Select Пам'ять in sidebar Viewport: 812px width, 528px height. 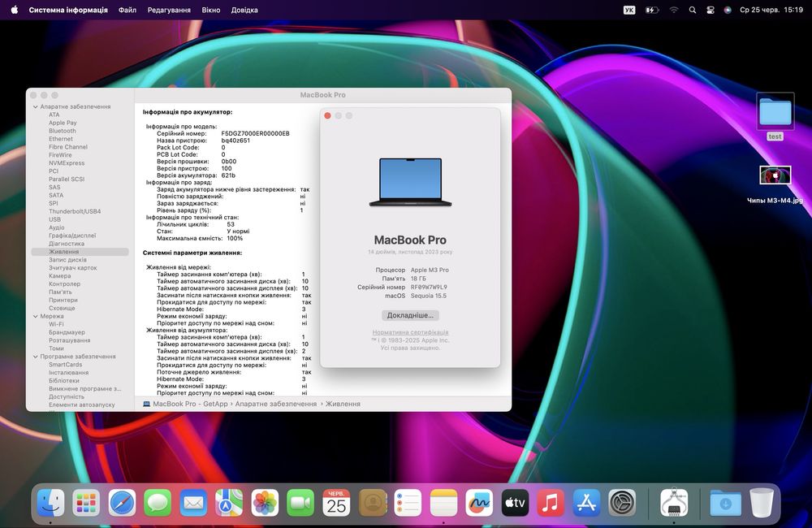[x=60, y=292]
